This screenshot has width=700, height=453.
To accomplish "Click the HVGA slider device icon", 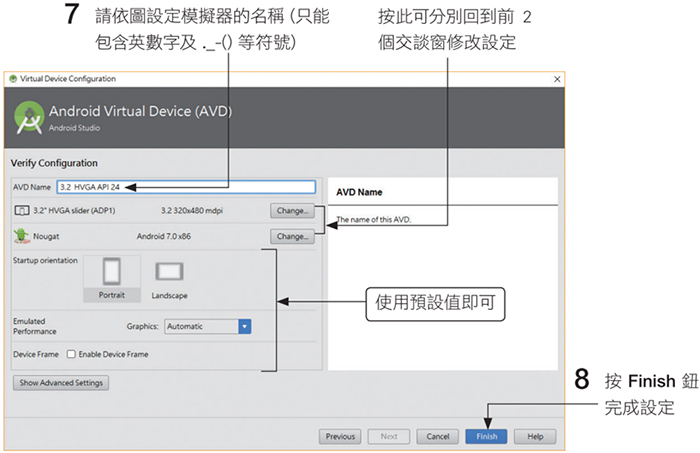I will tap(22, 210).
